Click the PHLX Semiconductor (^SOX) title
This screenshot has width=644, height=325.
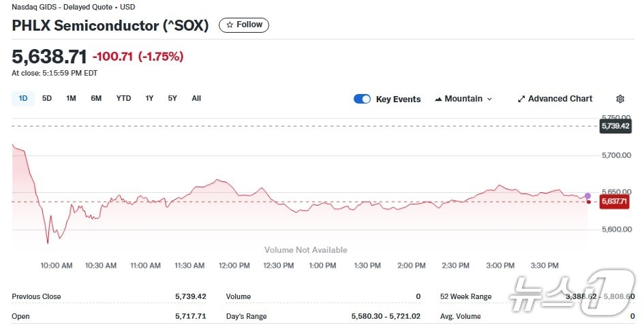[x=110, y=25]
